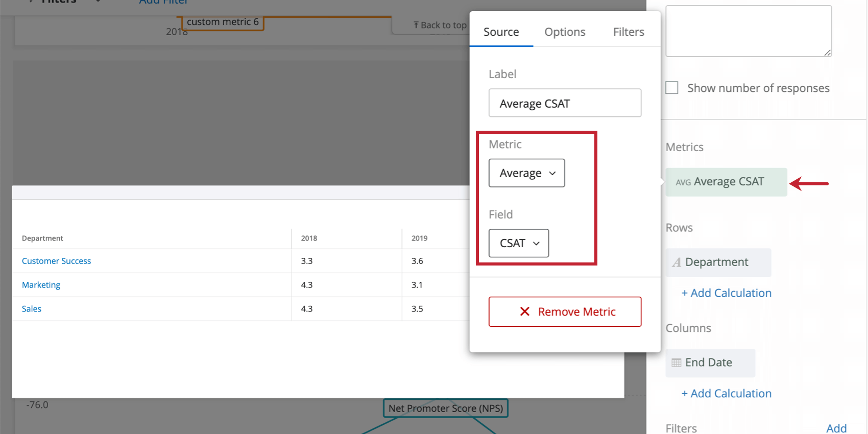Click the text-type icon beside Department
The image size is (868, 434).
click(x=677, y=262)
